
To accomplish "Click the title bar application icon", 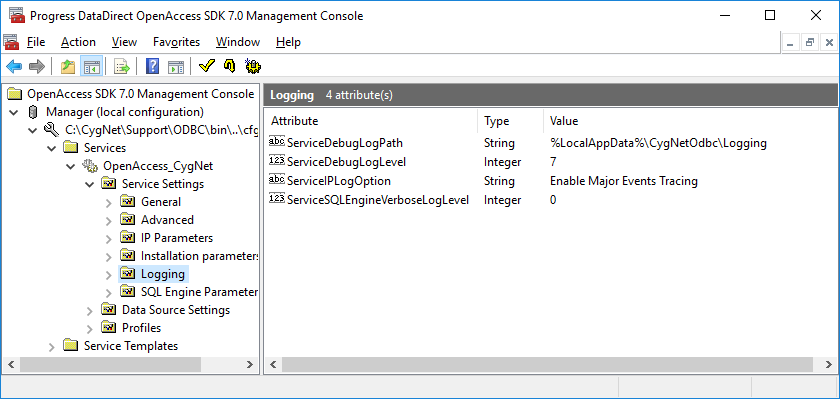I will (x=16, y=16).
